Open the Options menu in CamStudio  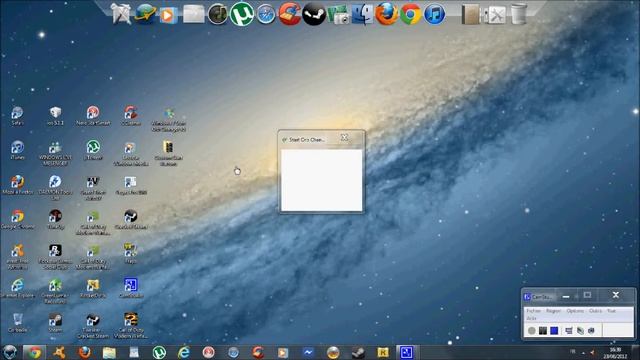pos(575,311)
